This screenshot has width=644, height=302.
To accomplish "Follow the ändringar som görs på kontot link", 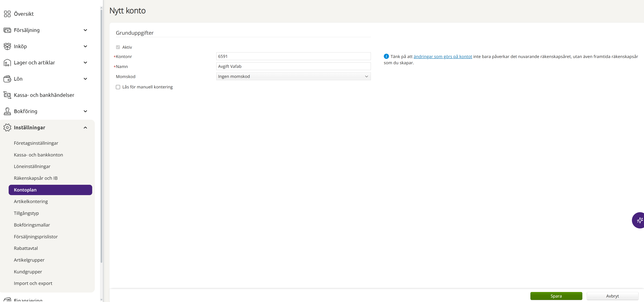I will pyautogui.click(x=443, y=56).
